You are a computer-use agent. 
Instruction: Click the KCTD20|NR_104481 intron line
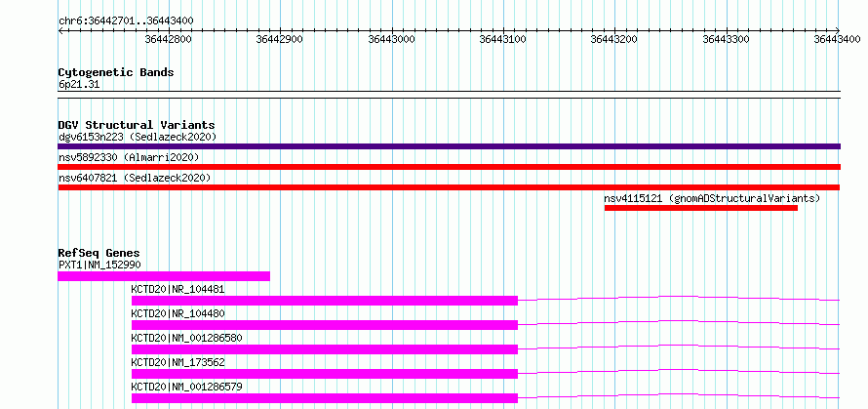point(679,298)
